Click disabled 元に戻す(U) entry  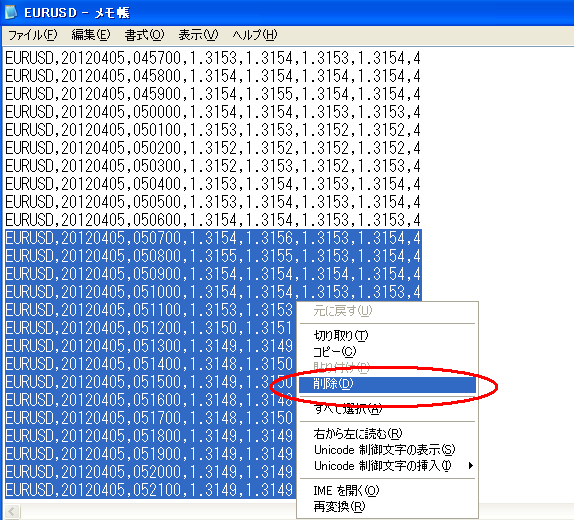pyautogui.click(x=387, y=311)
